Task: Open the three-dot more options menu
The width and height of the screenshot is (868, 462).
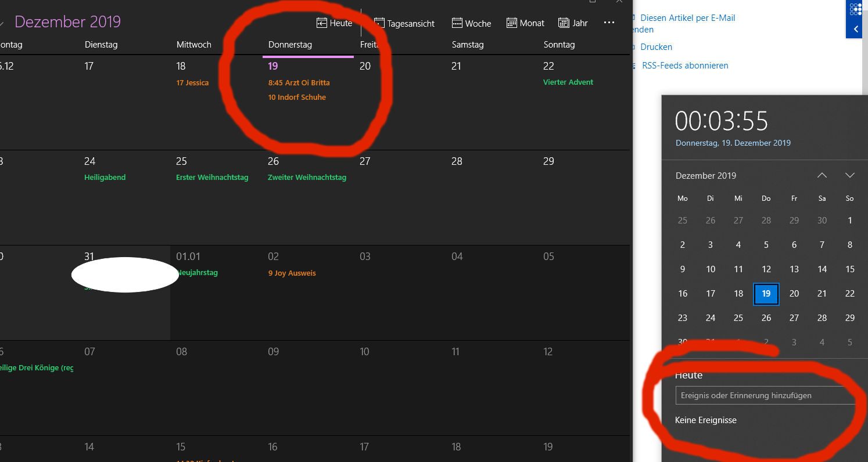Action: [609, 23]
